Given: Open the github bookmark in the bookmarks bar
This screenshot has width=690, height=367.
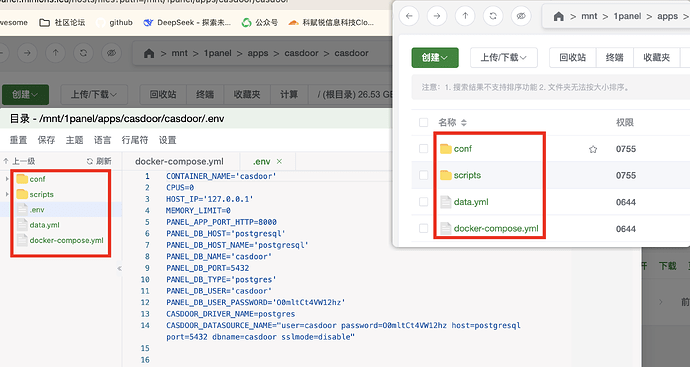Looking at the screenshot, I should pyautogui.click(x=114, y=22).
